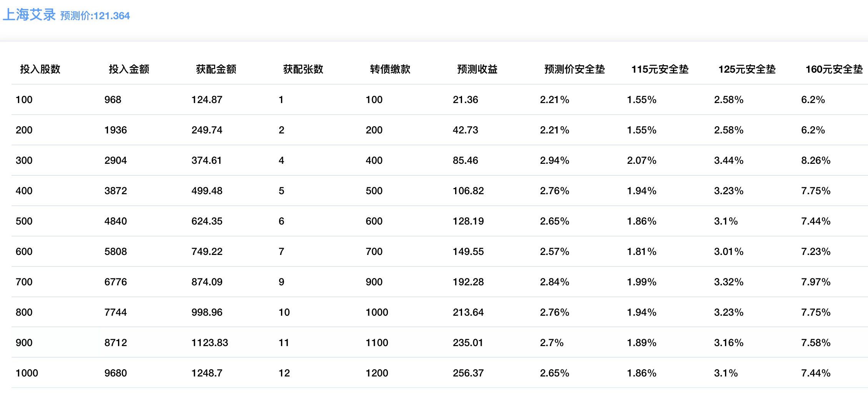Click the 115元安全垫 column header

(660, 69)
